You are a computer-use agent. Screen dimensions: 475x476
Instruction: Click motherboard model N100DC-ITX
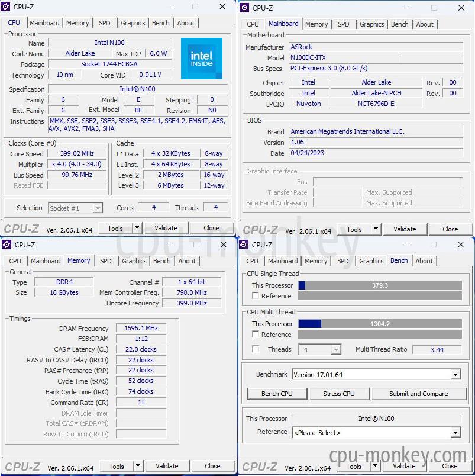pos(344,57)
